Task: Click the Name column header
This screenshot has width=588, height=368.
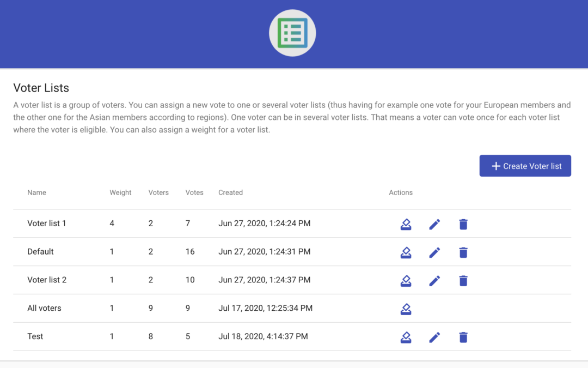Action: (36, 192)
